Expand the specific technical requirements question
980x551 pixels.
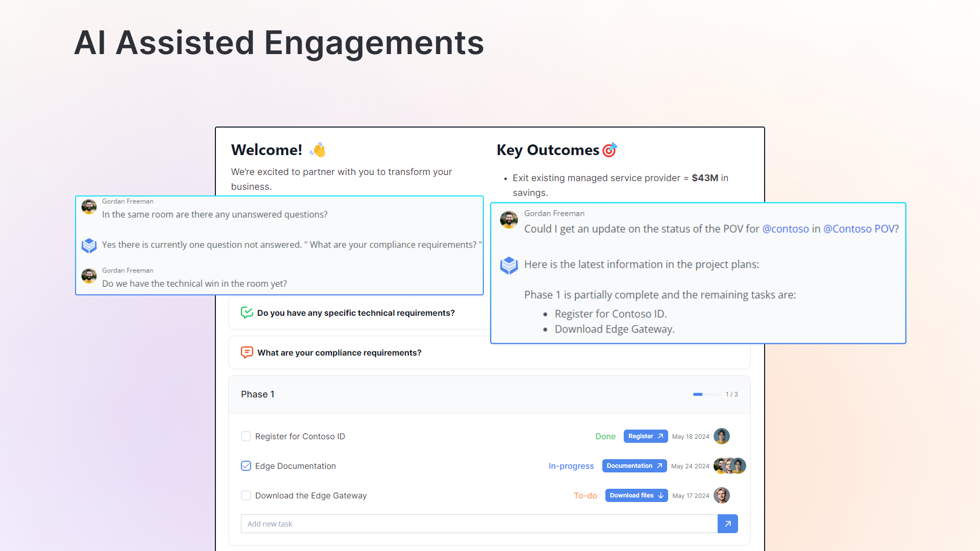point(356,313)
